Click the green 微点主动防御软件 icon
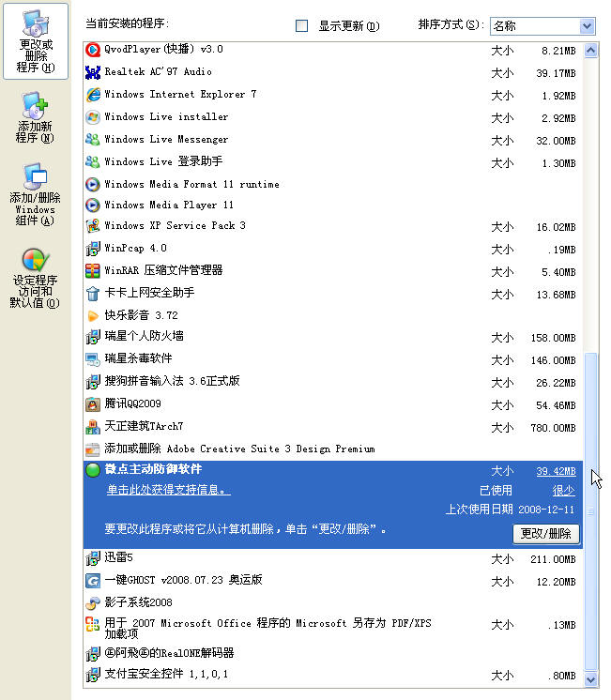The image size is (611, 700). [93, 470]
